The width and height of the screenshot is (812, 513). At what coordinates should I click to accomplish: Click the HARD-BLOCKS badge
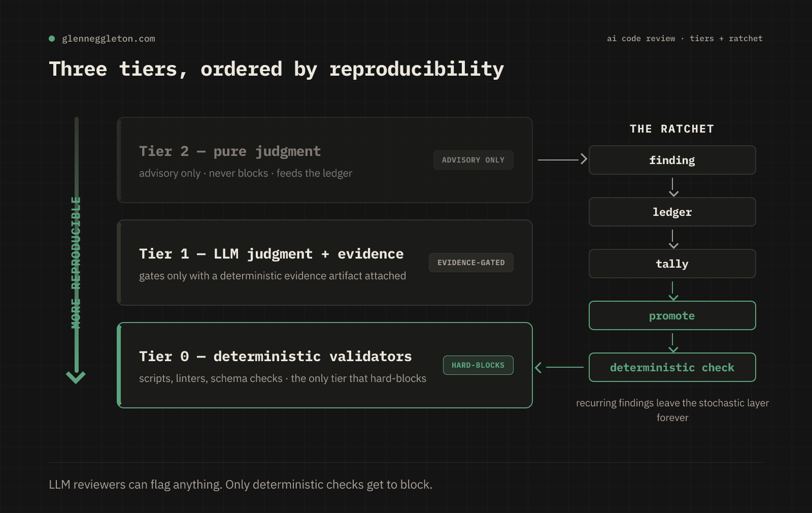click(x=478, y=365)
